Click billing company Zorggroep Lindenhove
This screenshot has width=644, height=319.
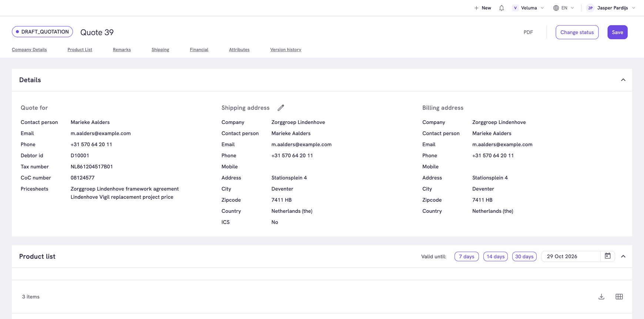click(x=499, y=122)
